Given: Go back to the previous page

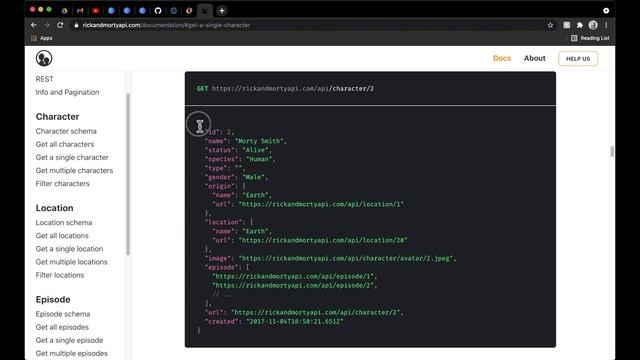Looking at the screenshot, I should [x=34, y=25].
